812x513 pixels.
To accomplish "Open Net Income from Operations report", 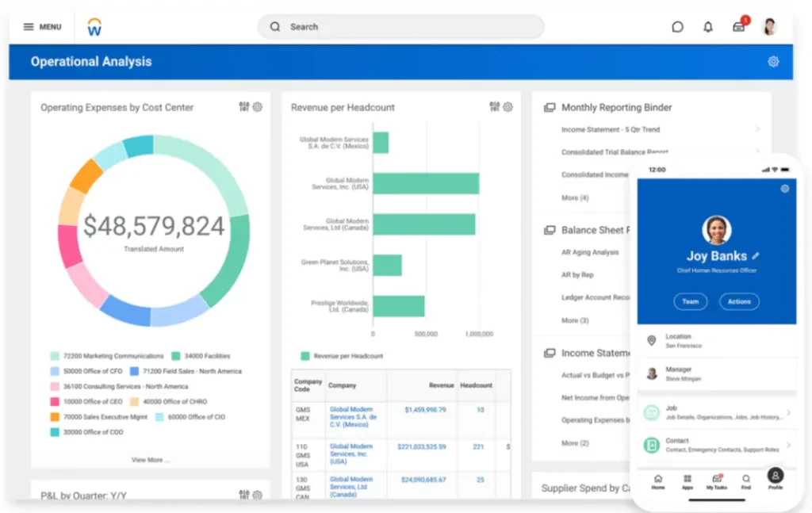I will (596, 397).
